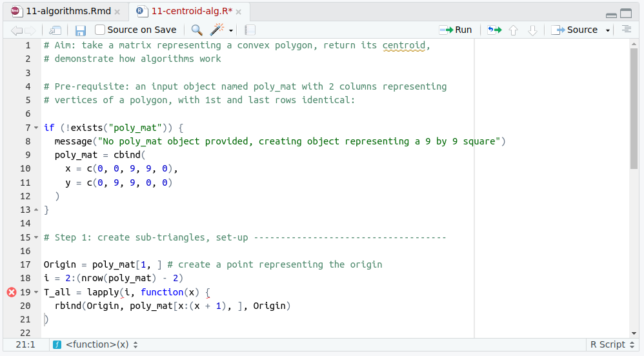Maximize the source pane

point(626,14)
